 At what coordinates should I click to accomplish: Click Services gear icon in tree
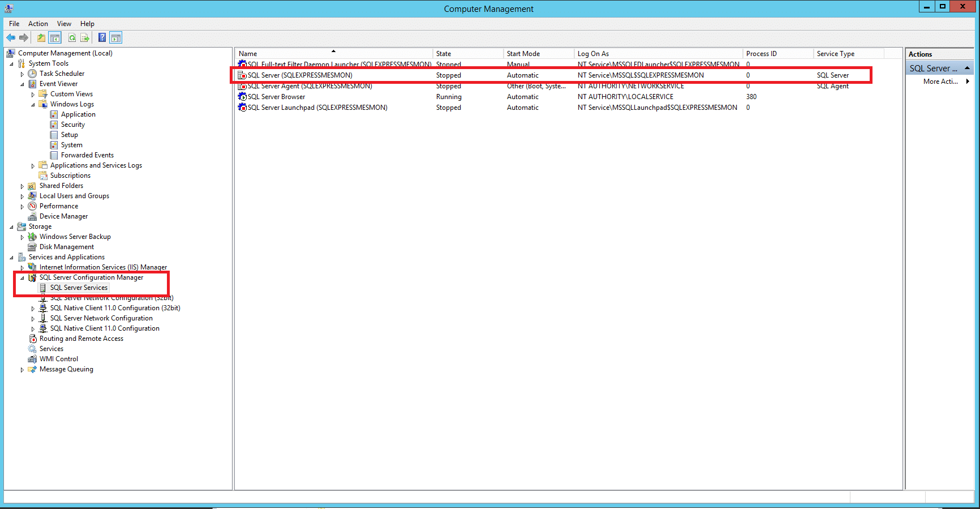coord(33,349)
